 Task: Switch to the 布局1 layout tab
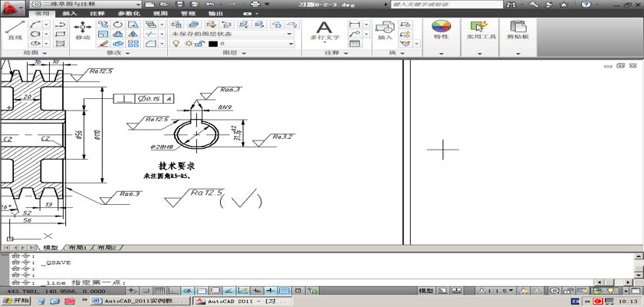pyautogui.click(x=77, y=248)
